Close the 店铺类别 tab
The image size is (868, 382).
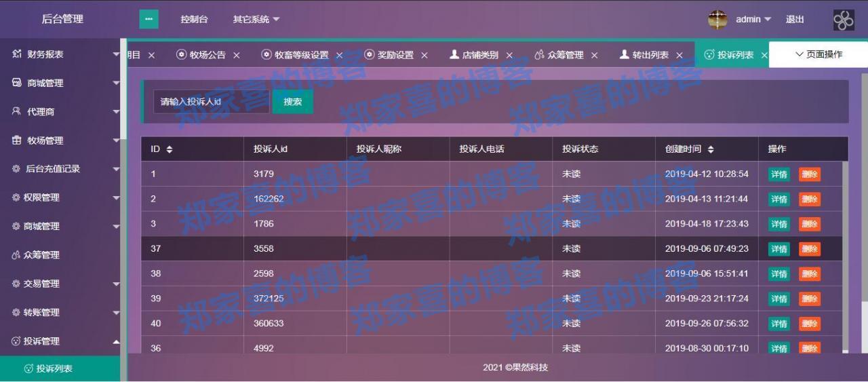pos(509,55)
